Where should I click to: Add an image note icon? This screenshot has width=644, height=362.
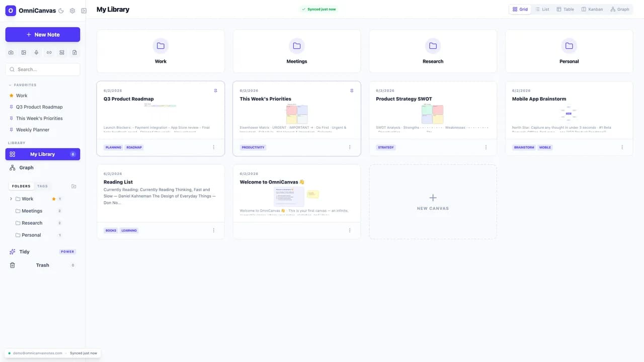24,52
